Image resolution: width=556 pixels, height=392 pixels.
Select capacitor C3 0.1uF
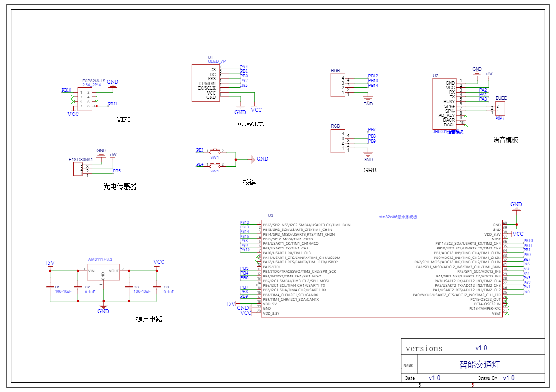157,287
